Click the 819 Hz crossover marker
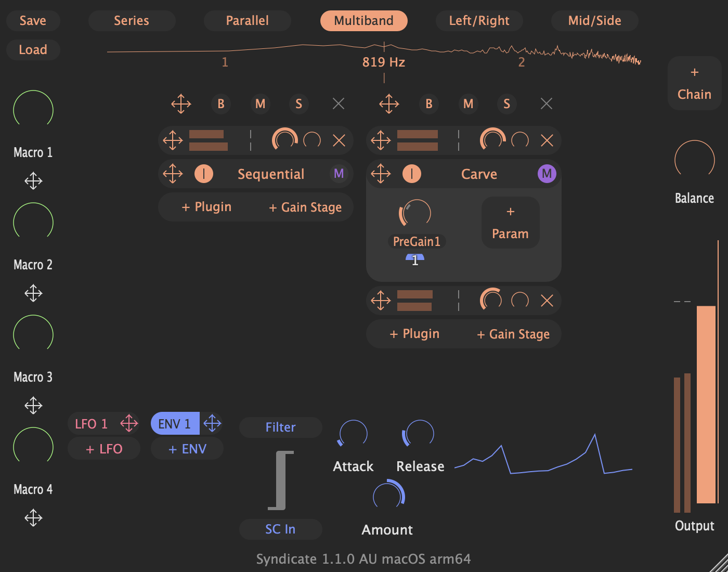 (x=384, y=62)
